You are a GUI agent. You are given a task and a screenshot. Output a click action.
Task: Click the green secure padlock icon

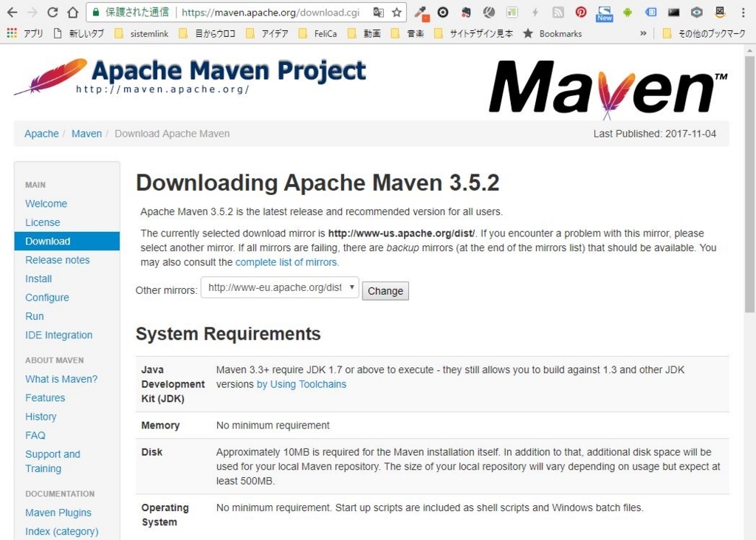pyautogui.click(x=96, y=13)
